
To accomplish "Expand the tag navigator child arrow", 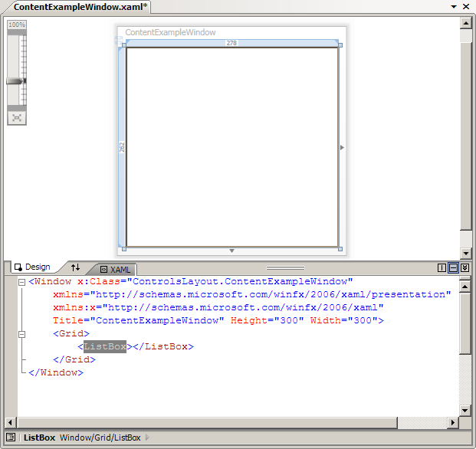I will tap(147, 438).
